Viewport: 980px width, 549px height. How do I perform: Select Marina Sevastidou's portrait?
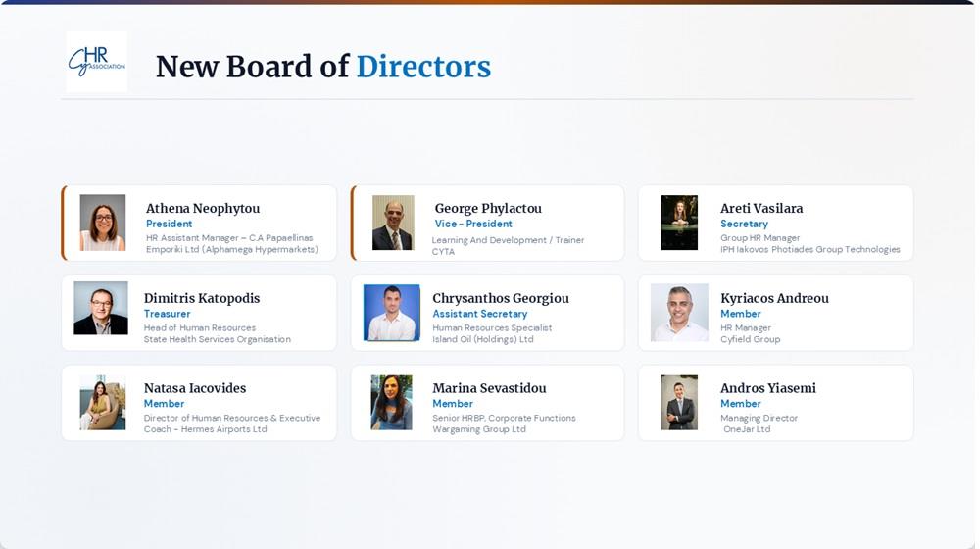[x=391, y=403]
